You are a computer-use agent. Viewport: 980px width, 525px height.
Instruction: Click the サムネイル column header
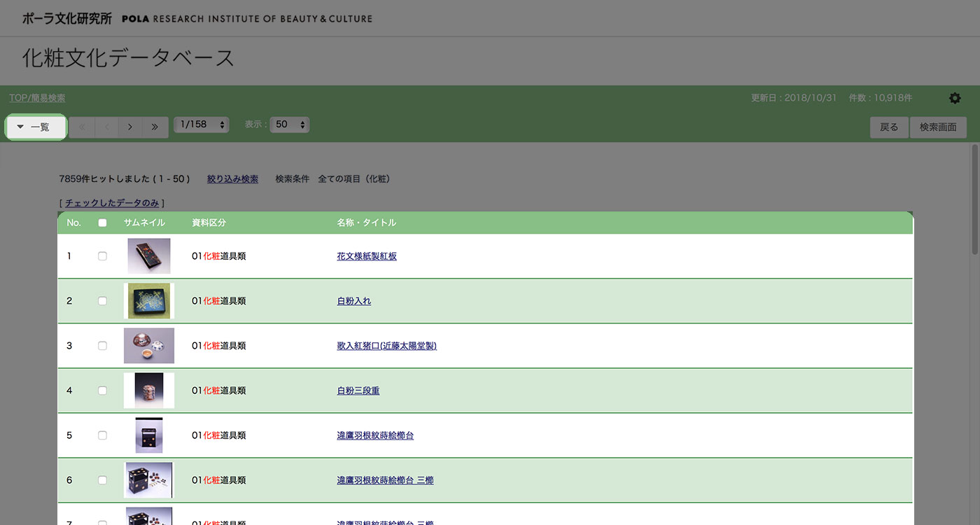coord(144,223)
